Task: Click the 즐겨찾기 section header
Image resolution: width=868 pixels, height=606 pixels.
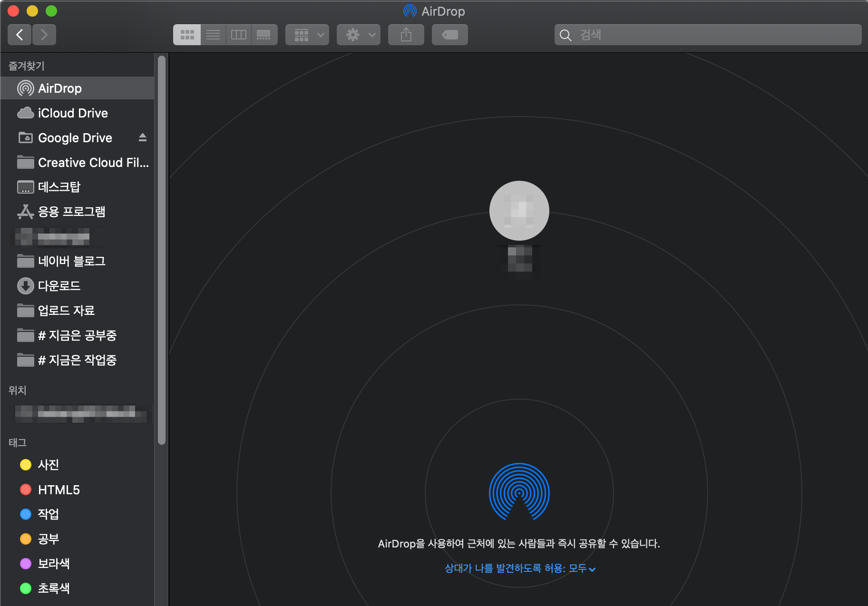Action: click(x=27, y=66)
